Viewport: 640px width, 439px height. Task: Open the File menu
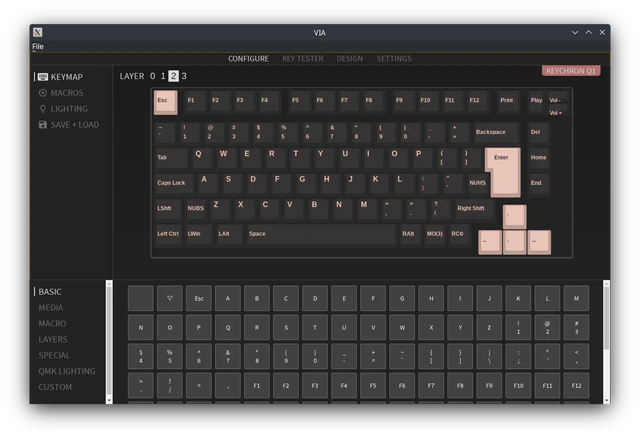[x=38, y=46]
